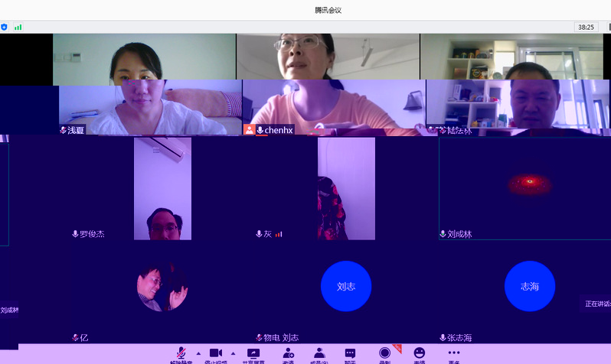The image size is (611, 364).
Task: Toggle the meeting record button
Action: [384, 354]
